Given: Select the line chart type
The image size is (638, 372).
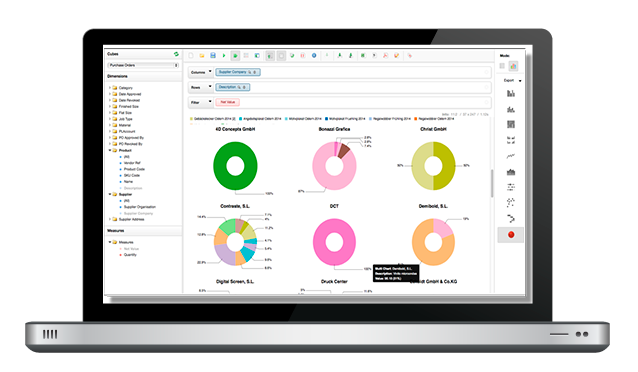Looking at the screenshot, I should (511, 156).
